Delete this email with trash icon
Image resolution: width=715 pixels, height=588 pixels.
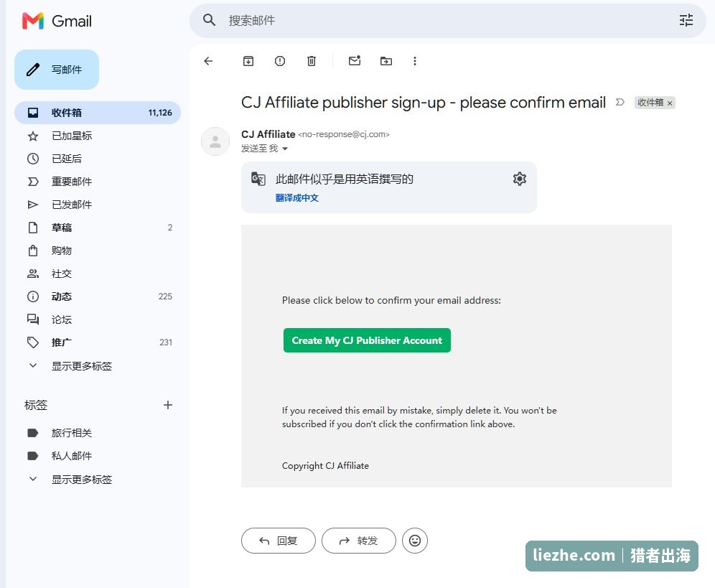click(x=312, y=61)
